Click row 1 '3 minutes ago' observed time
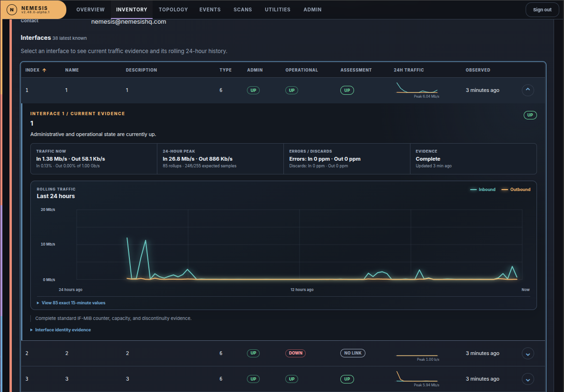 [482, 90]
